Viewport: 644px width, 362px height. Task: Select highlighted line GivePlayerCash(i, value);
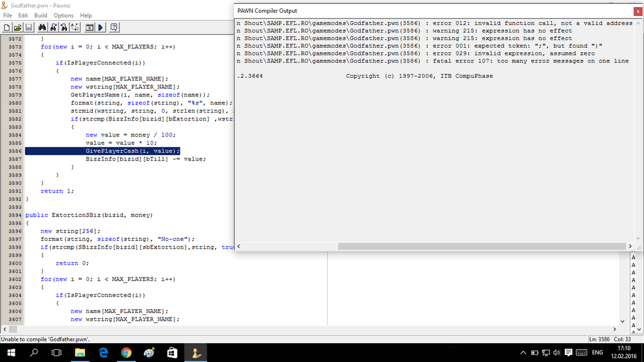[133, 151]
